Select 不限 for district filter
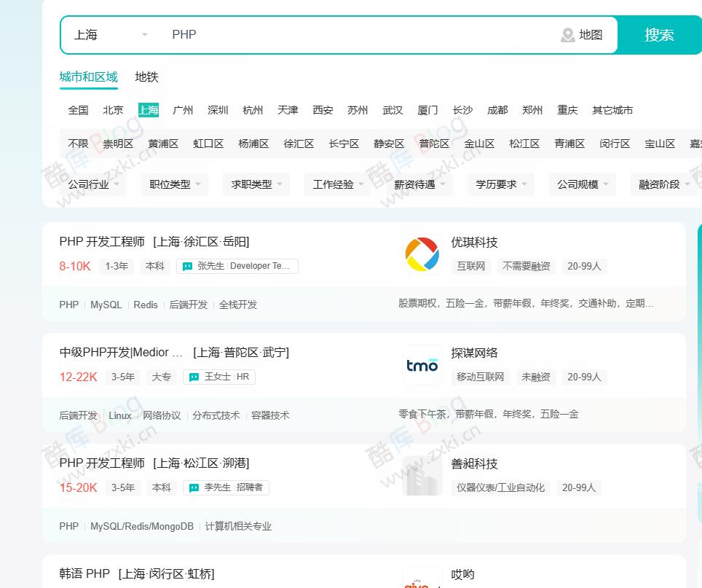This screenshot has height=588, width=702. click(78, 144)
